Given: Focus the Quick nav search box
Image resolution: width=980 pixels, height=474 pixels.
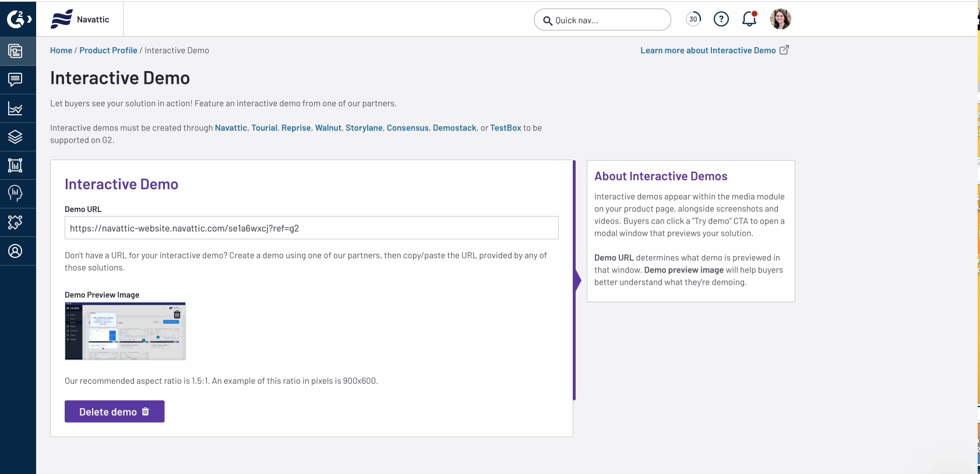Looking at the screenshot, I should [x=602, y=20].
